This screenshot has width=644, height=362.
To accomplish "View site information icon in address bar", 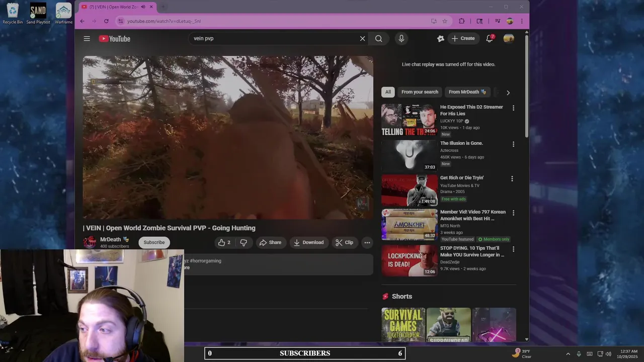I will point(120,21).
